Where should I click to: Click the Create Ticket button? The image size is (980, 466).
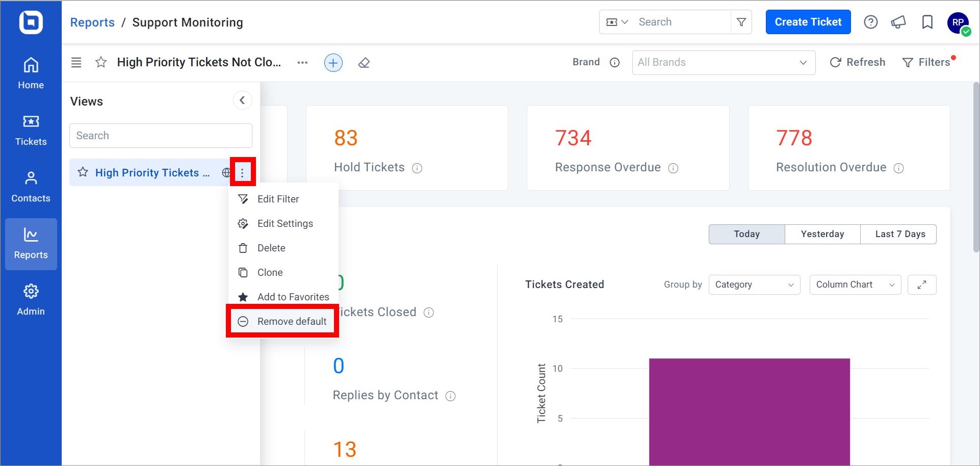pos(808,22)
